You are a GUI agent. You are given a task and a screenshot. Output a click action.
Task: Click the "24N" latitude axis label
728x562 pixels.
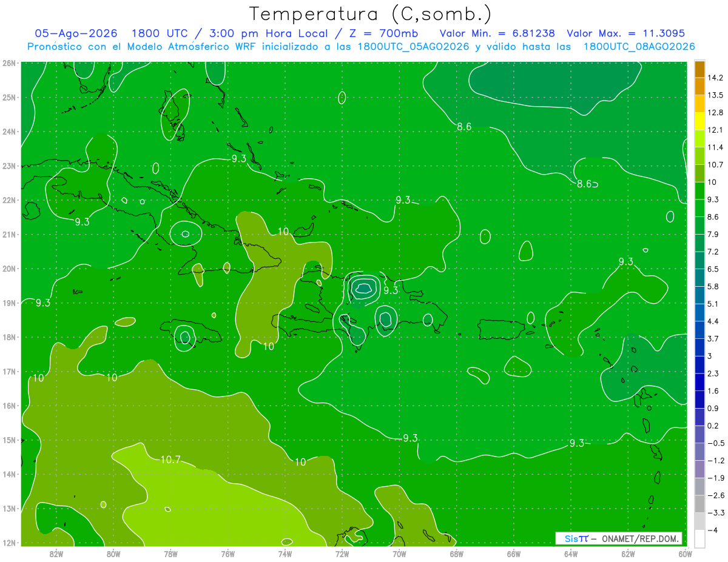(x=9, y=131)
